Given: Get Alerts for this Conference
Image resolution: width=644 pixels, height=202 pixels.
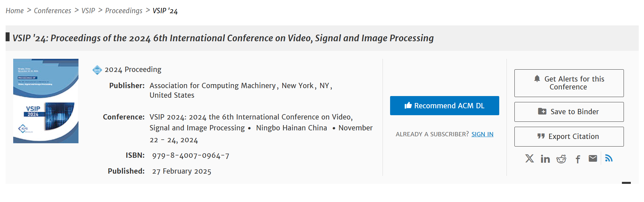Looking at the screenshot, I should point(569,83).
